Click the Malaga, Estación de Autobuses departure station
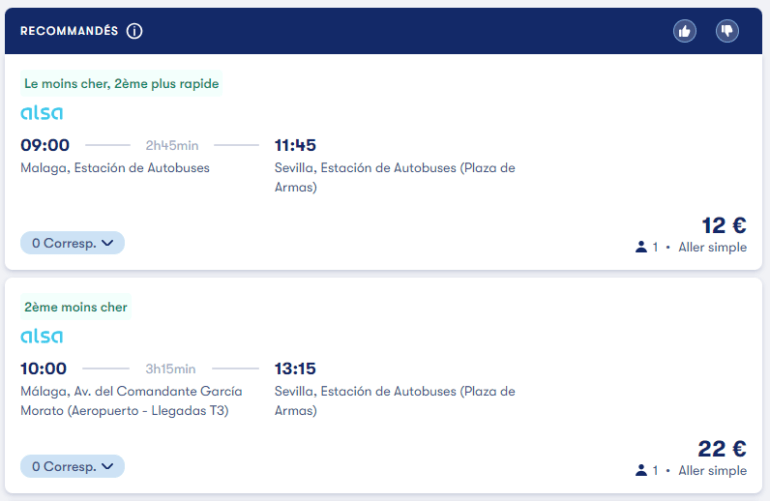Screen dimensions: 770x501 pos(115,168)
